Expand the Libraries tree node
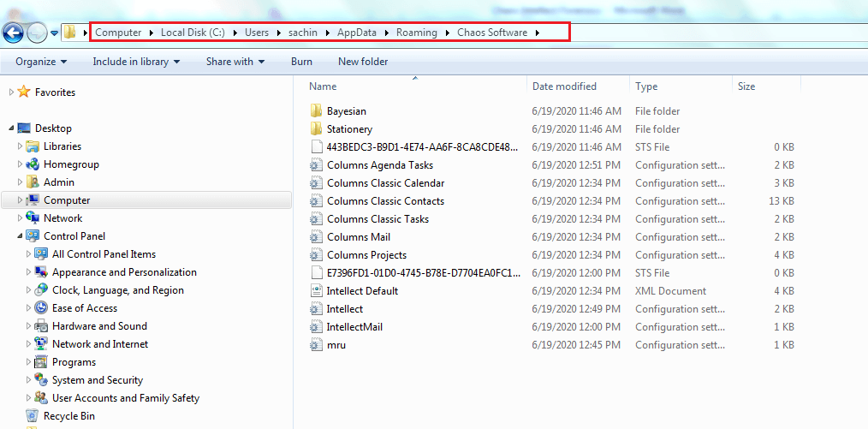 click(21, 146)
